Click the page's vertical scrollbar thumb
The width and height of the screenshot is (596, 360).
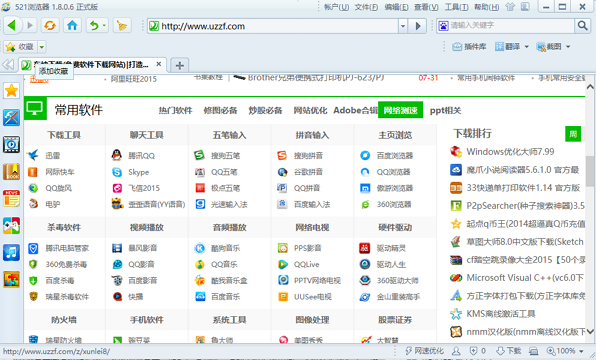pyautogui.click(x=590, y=171)
